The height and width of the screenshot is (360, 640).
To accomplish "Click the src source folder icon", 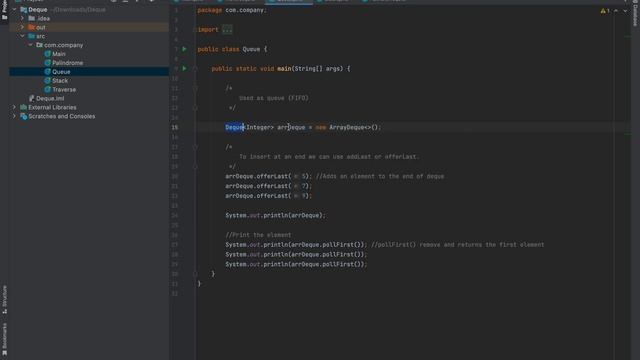I will point(32,36).
